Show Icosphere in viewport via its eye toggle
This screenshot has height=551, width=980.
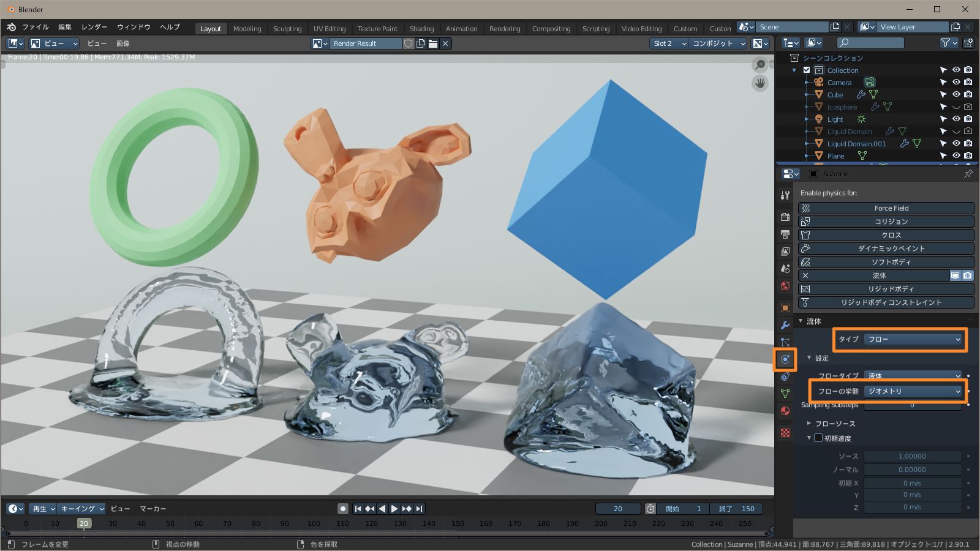[x=956, y=107]
